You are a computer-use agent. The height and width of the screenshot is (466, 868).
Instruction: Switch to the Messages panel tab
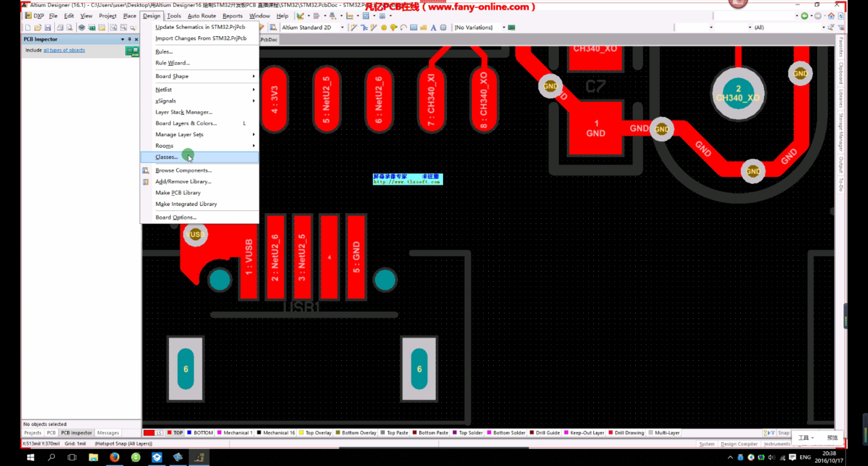(x=108, y=433)
